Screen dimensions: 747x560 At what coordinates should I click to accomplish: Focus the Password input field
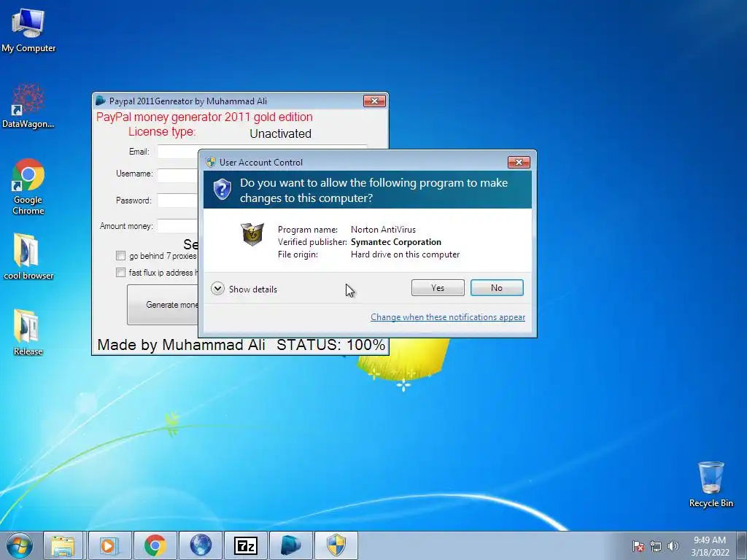click(x=178, y=200)
